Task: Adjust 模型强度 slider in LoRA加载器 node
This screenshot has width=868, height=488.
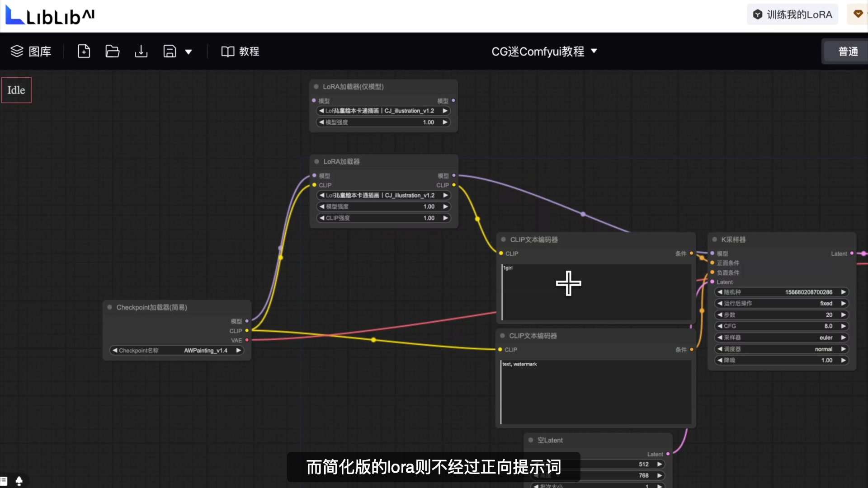Action: pyautogui.click(x=383, y=206)
